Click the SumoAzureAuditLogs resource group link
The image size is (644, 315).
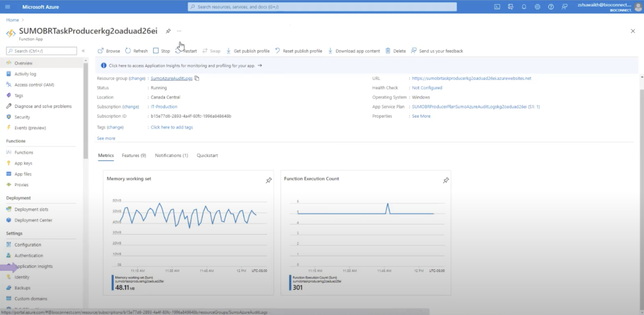coord(172,78)
